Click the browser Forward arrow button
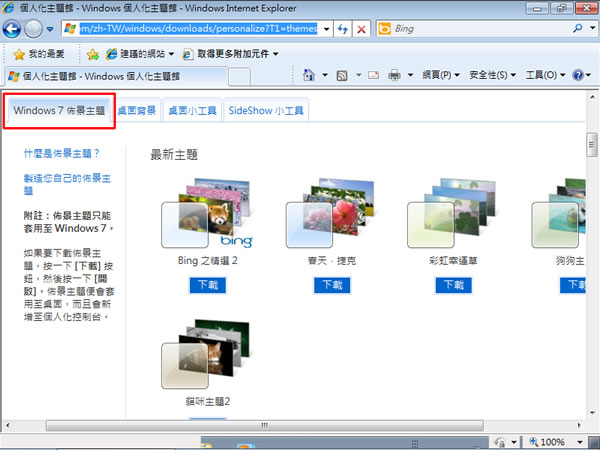 point(33,29)
